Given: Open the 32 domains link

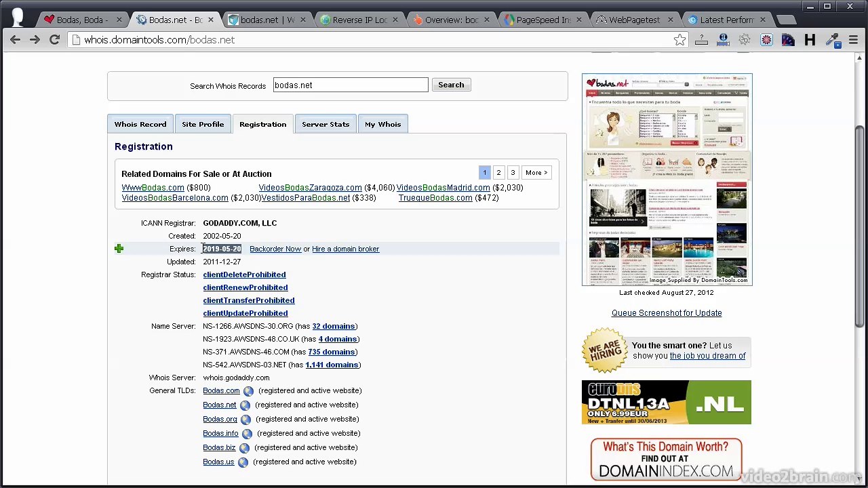Looking at the screenshot, I should click(334, 326).
